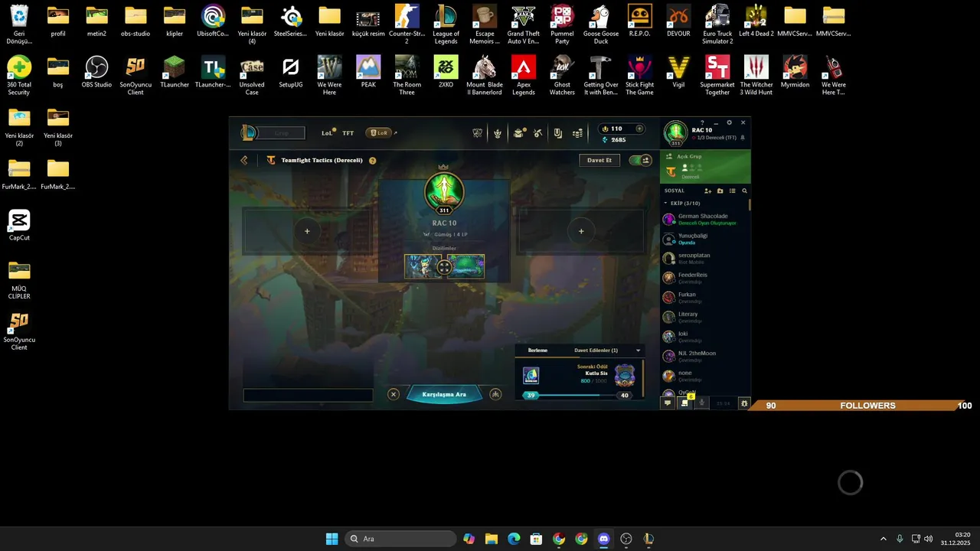Open the collection icon with notification dot
980x551 pixels.
[x=518, y=133]
